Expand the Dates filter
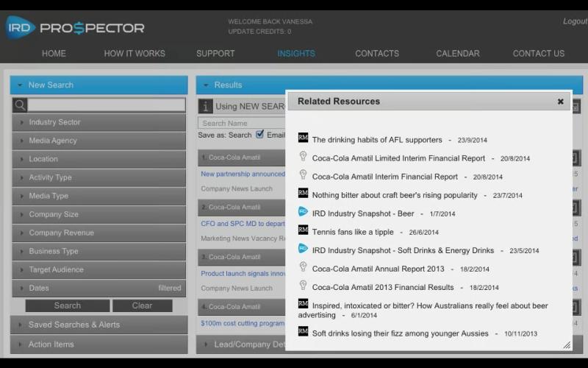The height and width of the screenshot is (368, 588). click(x=99, y=288)
